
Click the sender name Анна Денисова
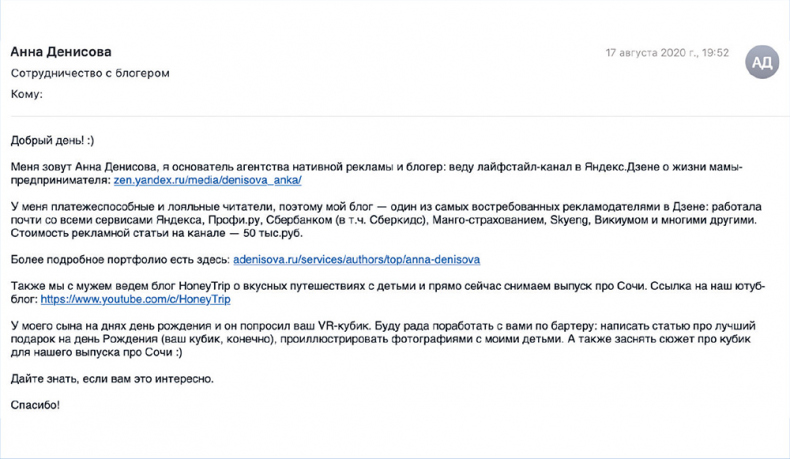(61, 52)
